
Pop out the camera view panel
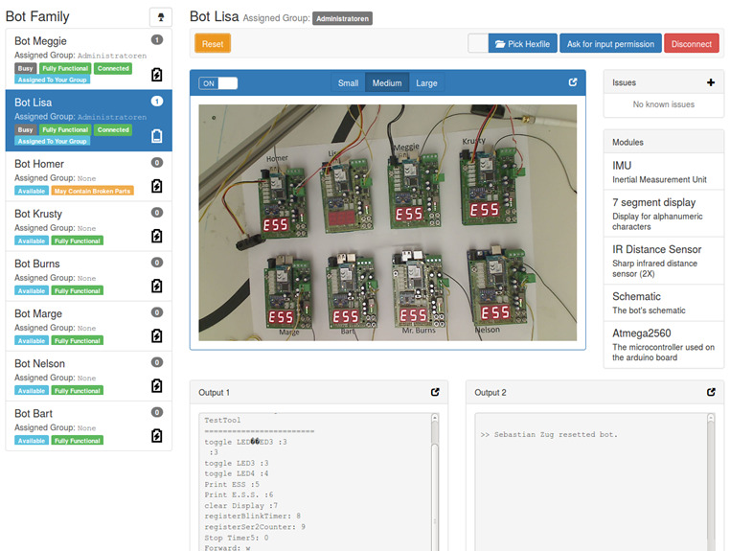coord(573,83)
